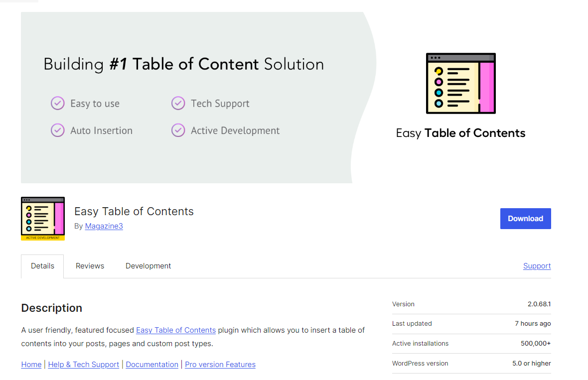Click the 'WordPress version' label
This screenshot has width=588, height=380.
click(x=420, y=363)
